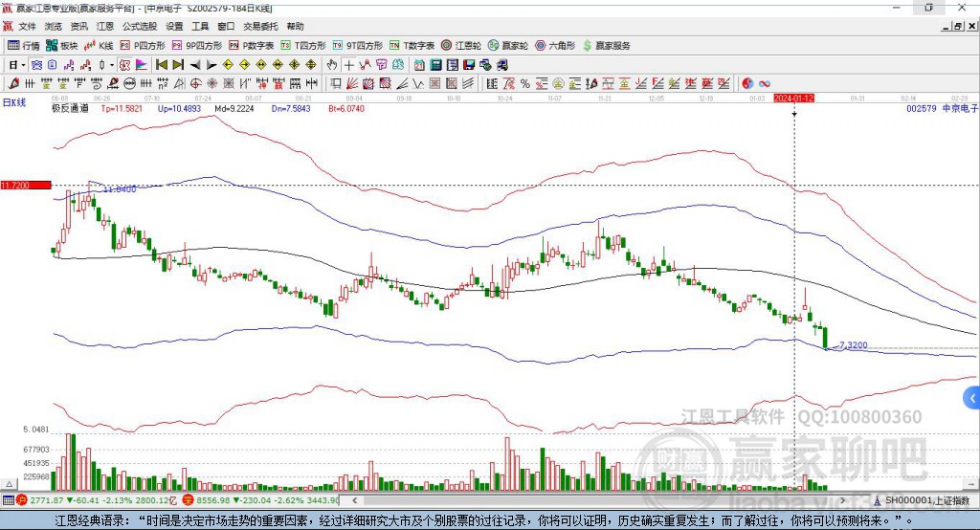Jump to last bar icon
980x530 pixels.
(178, 65)
